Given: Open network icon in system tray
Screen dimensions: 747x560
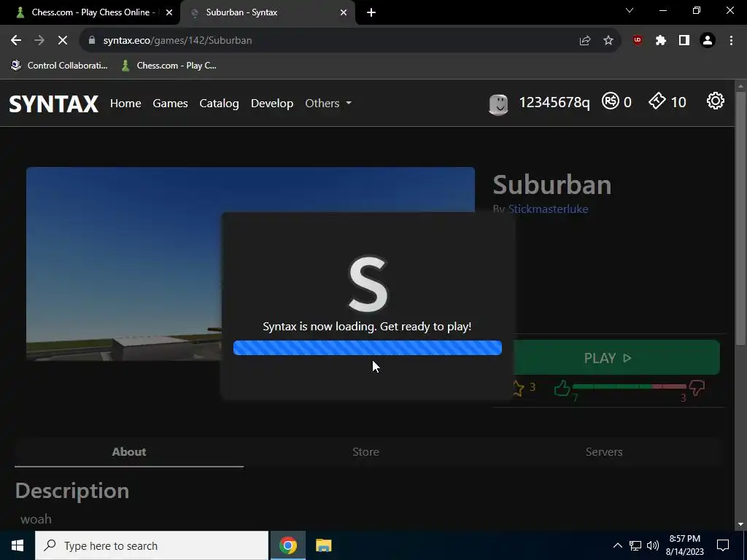Looking at the screenshot, I should pos(635,545).
